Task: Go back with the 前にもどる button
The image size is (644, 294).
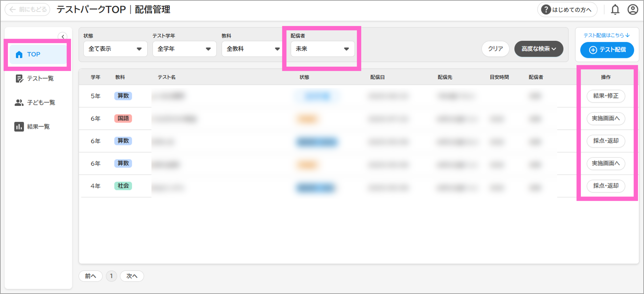Action: pos(28,9)
